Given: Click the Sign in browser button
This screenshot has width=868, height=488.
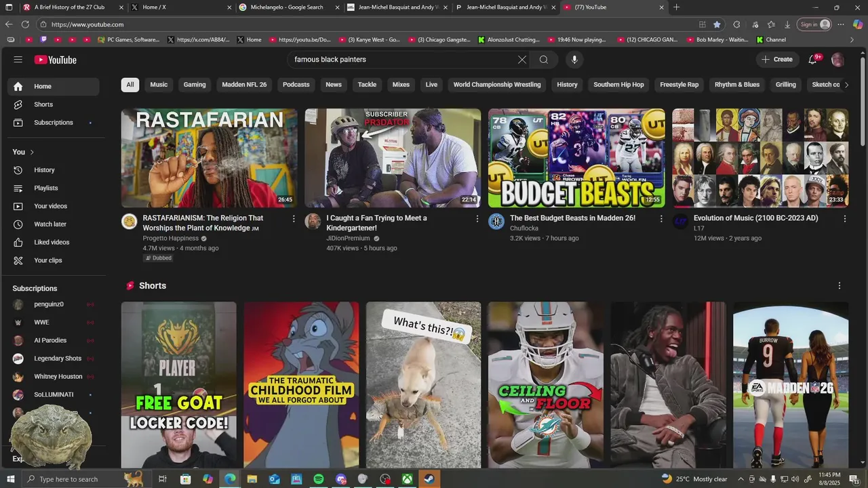Looking at the screenshot, I should tap(814, 24).
